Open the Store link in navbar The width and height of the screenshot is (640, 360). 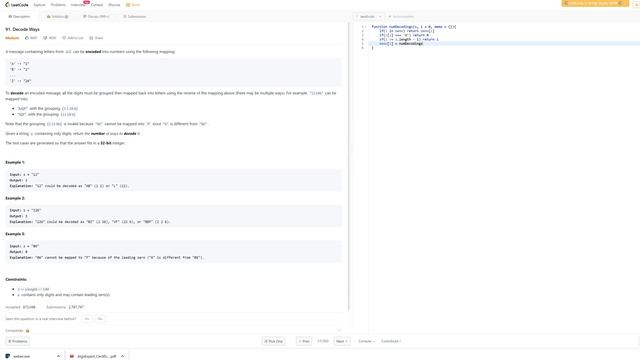point(133,5)
